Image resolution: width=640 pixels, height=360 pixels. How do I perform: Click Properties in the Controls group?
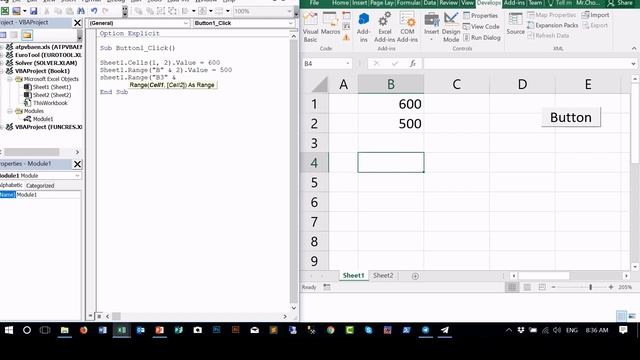480,16
